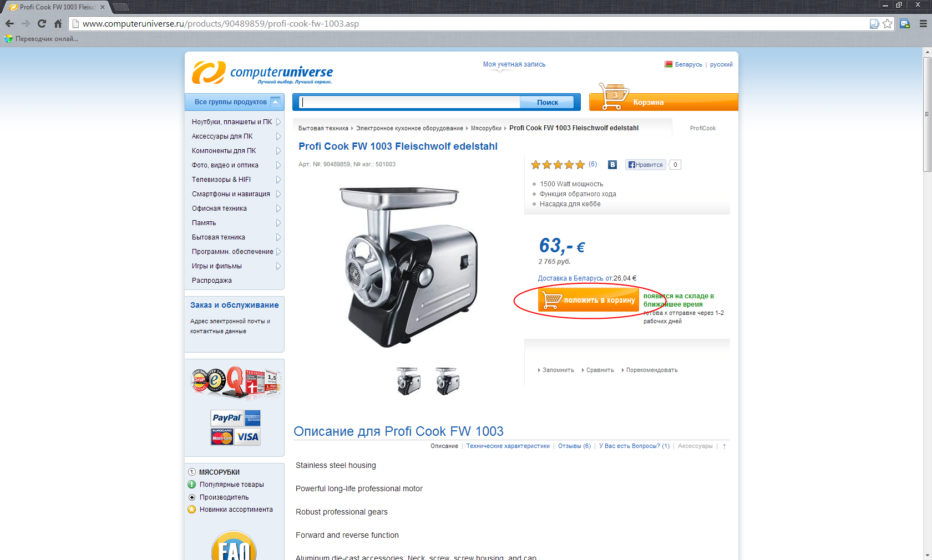Click the shopping cart Корзина icon
The height and width of the screenshot is (560, 932).
click(x=614, y=97)
